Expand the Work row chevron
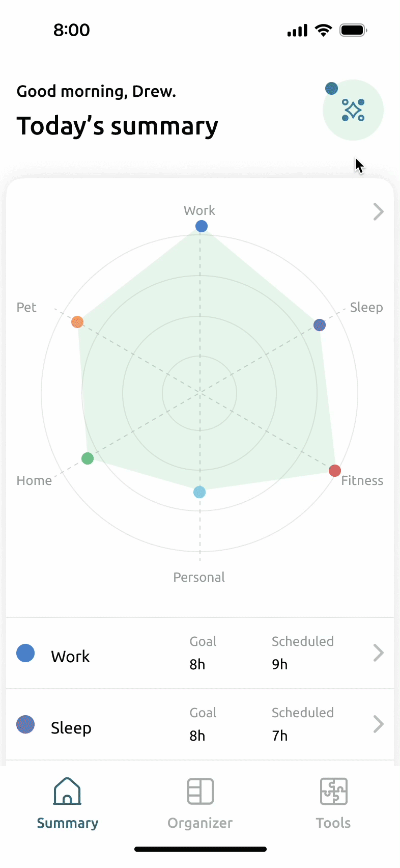Viewport: 400px width, 868px height. pyautogui.click(x=378, y=653)
